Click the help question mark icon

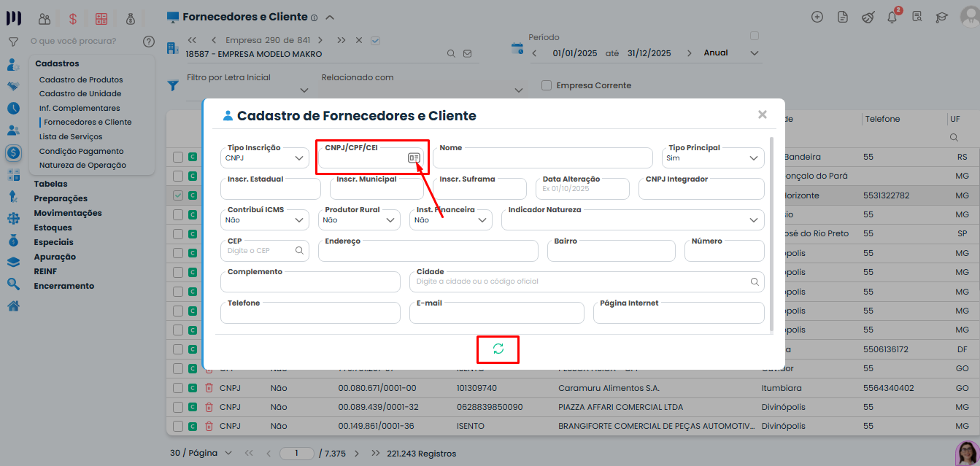point(149,42)
